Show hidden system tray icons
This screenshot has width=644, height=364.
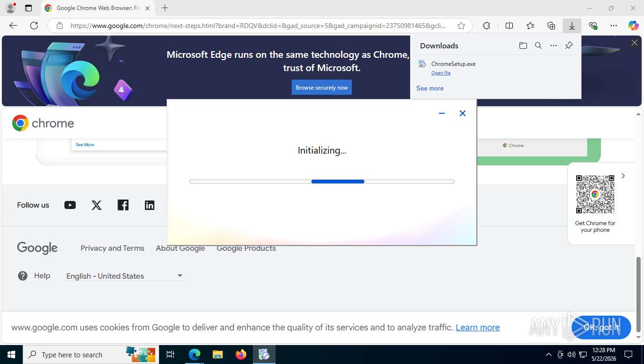(549, 355)
